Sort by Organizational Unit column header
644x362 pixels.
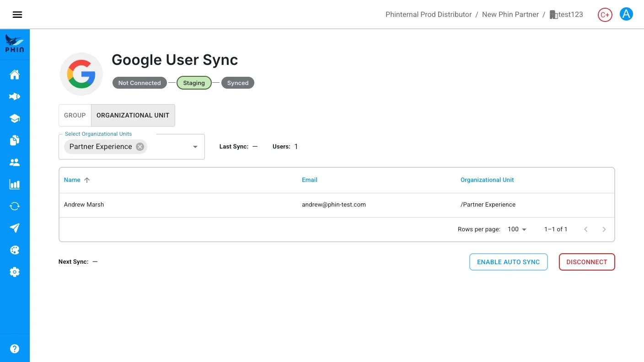[487, 180]
